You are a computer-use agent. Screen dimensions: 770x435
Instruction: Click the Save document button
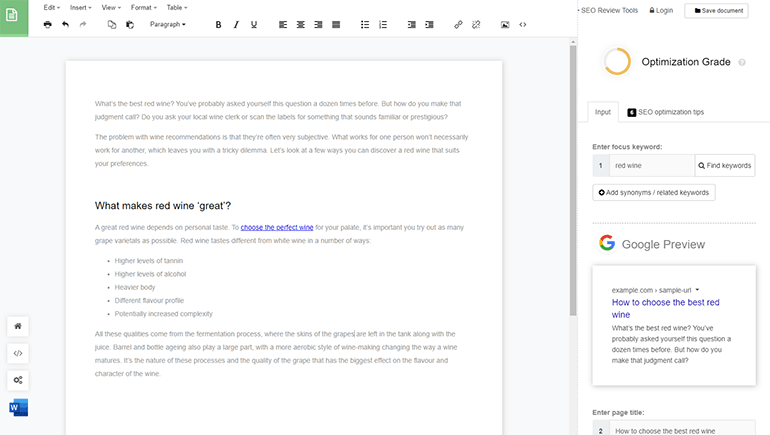[x=715, y=10]
